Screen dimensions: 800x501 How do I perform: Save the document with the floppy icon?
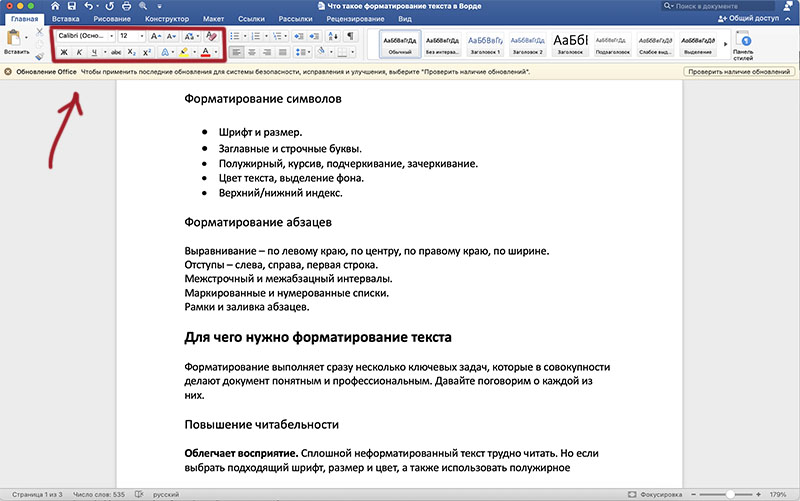point(71,6)
